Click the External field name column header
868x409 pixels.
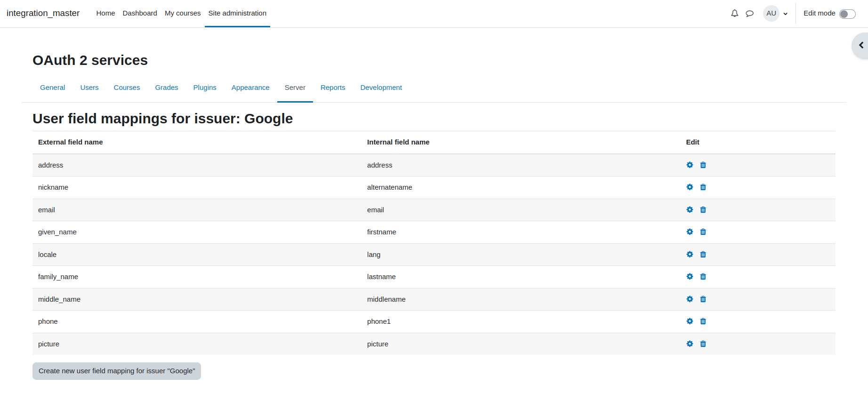[x=71, y=142]
